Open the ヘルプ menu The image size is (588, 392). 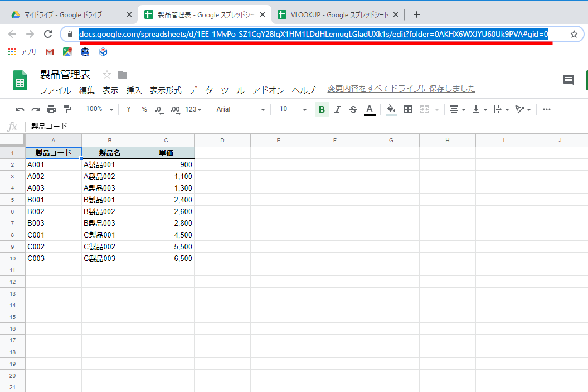click(304, 90)
